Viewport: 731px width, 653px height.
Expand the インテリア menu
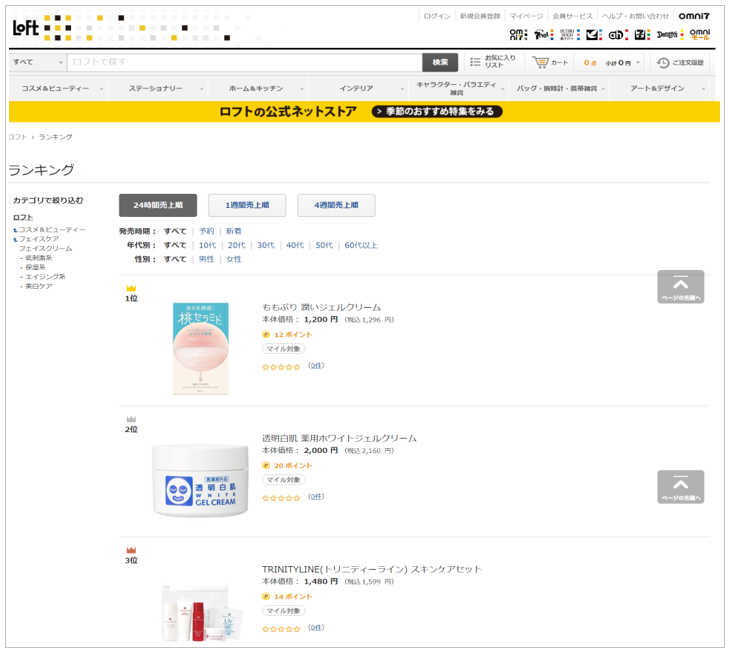(359, 88)
